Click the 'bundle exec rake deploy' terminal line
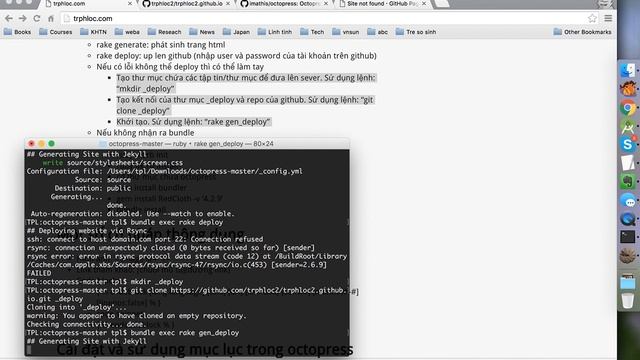 125,222
